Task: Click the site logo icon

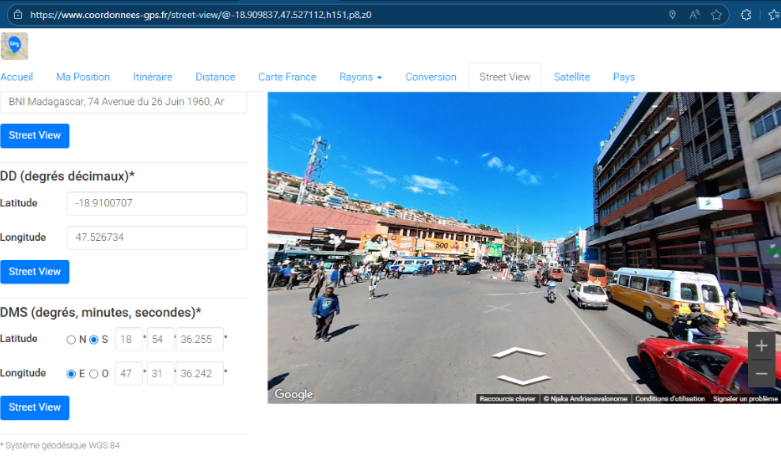Action: (14, 46)
